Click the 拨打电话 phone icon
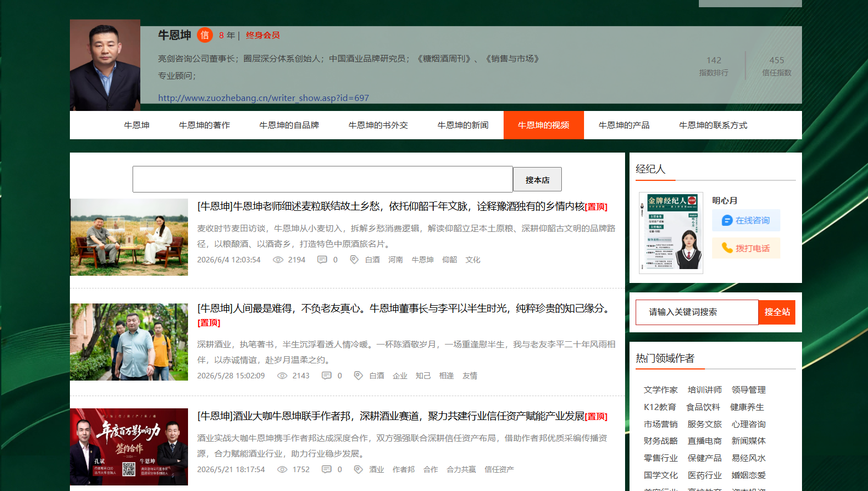 point(727,248)
